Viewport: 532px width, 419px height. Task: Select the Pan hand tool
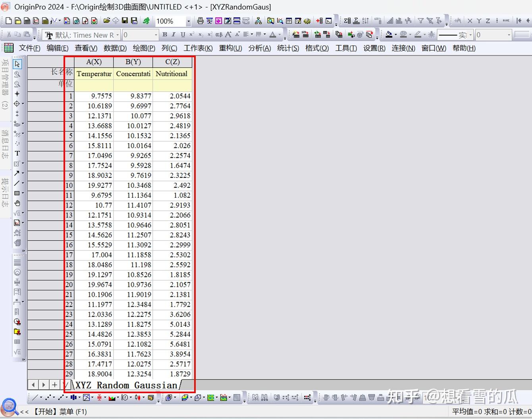pyautogui.click(x=17, y=203)
